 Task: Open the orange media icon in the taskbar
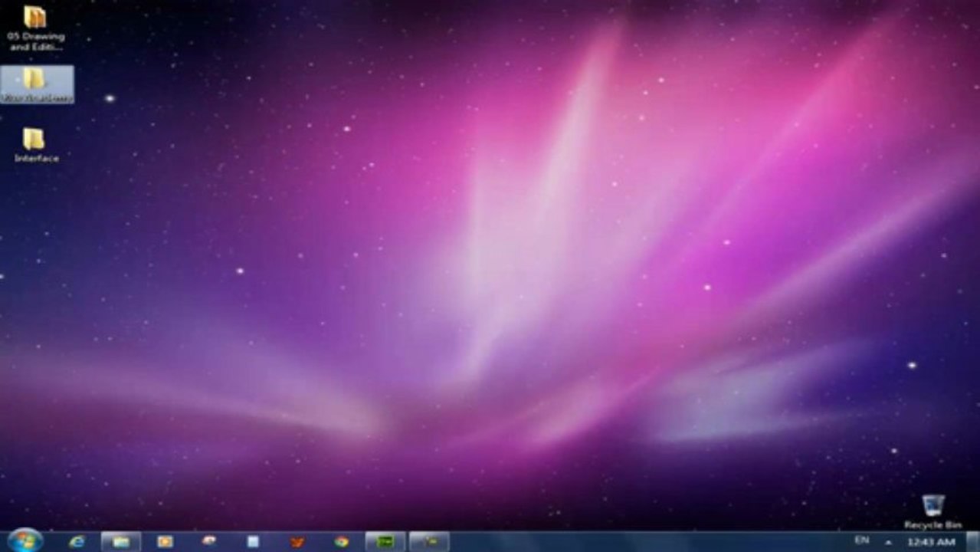coord(165,542)
